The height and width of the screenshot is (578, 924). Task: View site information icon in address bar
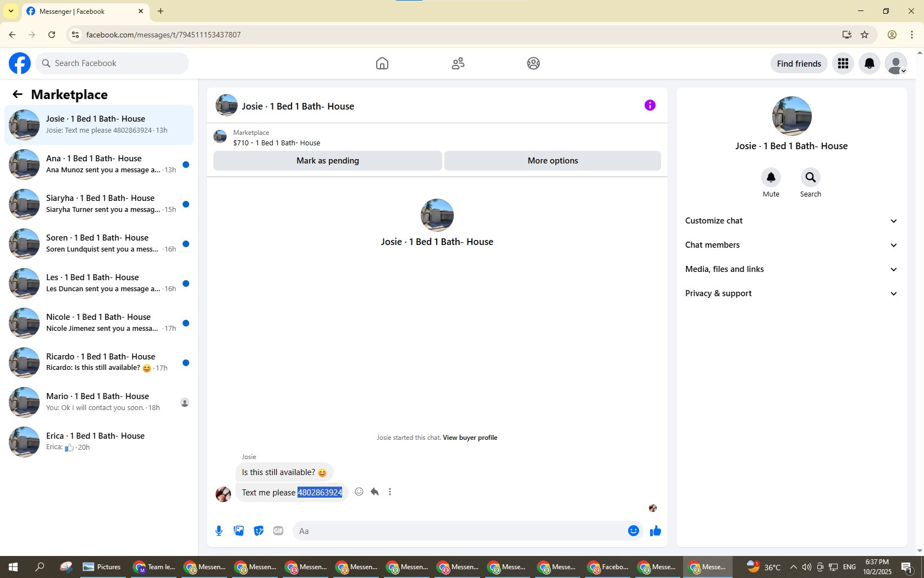pos(75,35)
